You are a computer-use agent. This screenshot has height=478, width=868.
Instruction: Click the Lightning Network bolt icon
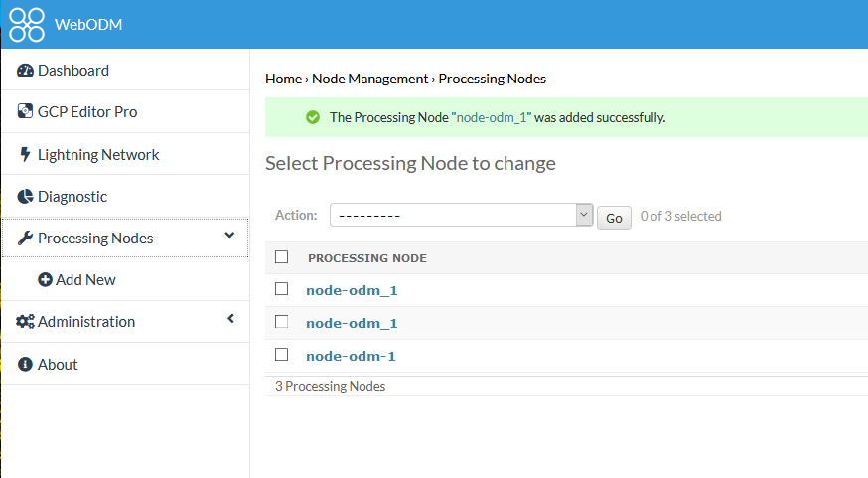[x=26, y=155]
